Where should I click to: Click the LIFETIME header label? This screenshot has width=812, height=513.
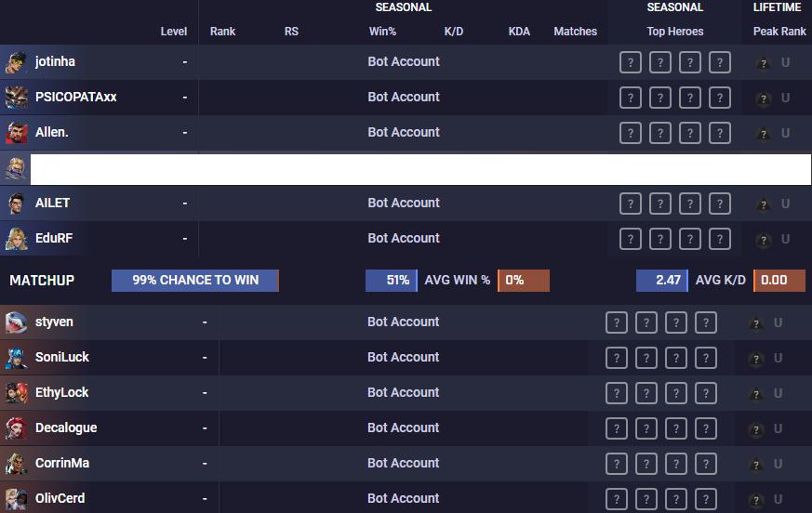pos(777,7)
